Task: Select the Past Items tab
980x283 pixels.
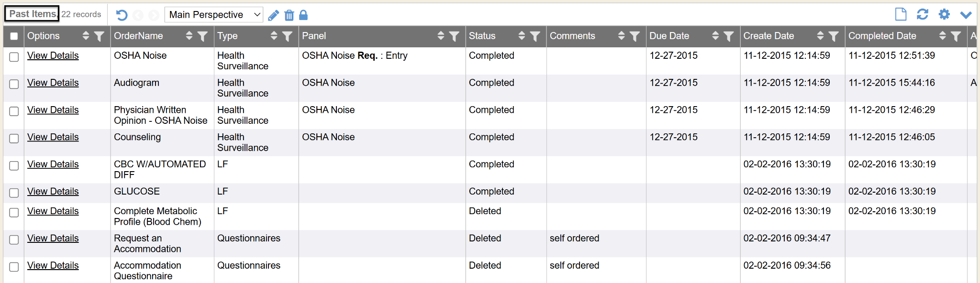Action: 32,14
